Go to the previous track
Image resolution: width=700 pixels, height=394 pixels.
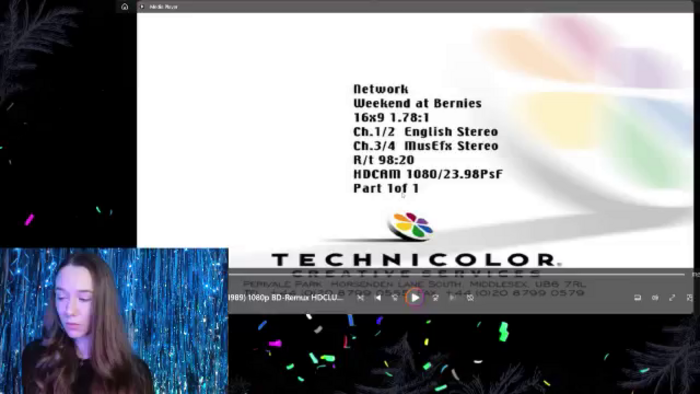pyautogui.click(x=378, y=298)
